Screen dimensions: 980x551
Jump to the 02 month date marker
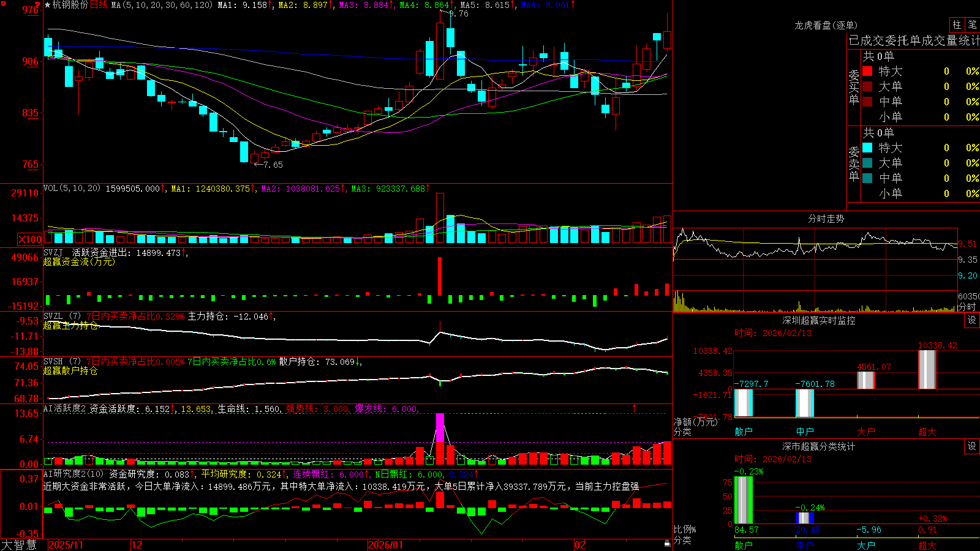coord(580,545)
